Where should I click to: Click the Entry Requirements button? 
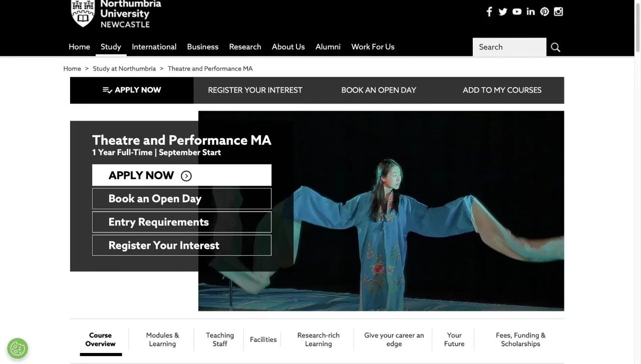(182, 222)
